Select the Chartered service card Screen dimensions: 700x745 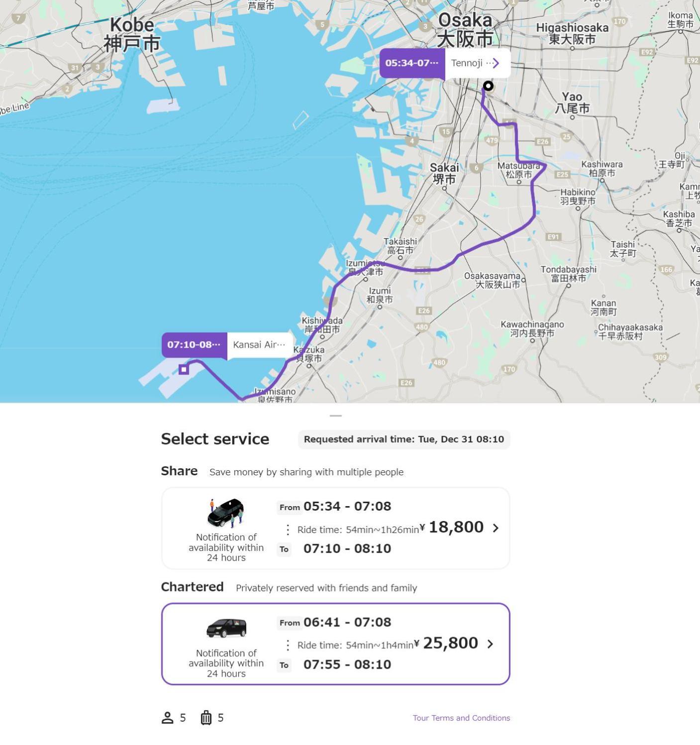(x=335, y=644)
